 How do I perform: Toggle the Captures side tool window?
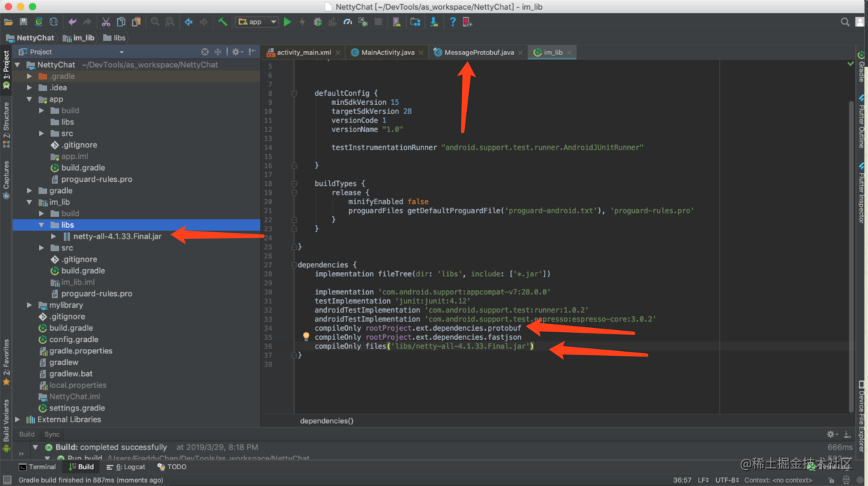tap(6, 180)
